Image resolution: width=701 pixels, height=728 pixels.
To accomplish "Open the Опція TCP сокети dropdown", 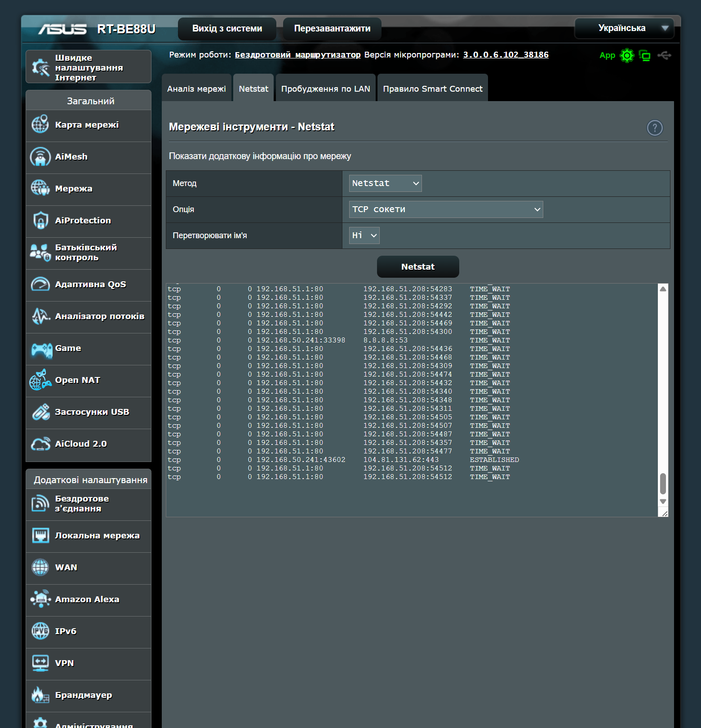I will pos(446,209).
